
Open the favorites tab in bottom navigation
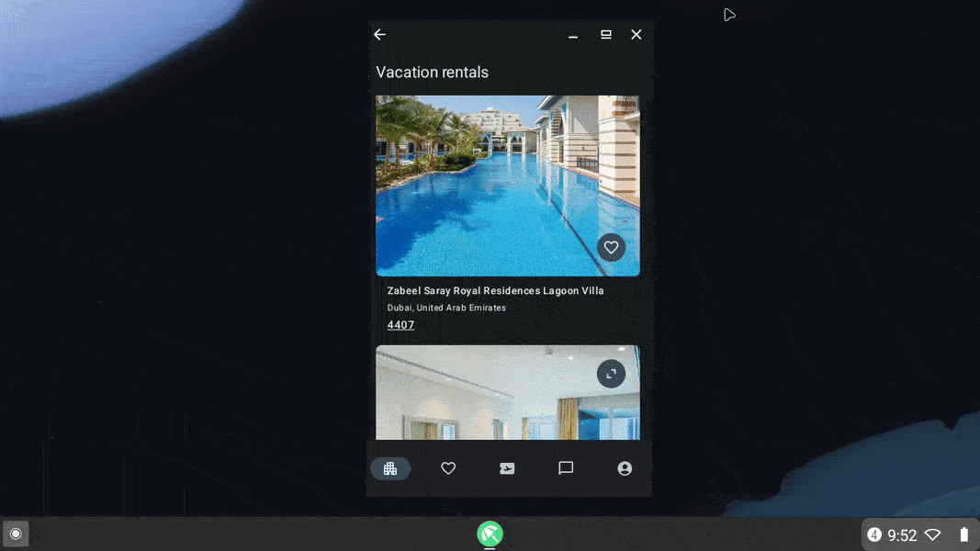pyautogui.click(x=448, y=468)
